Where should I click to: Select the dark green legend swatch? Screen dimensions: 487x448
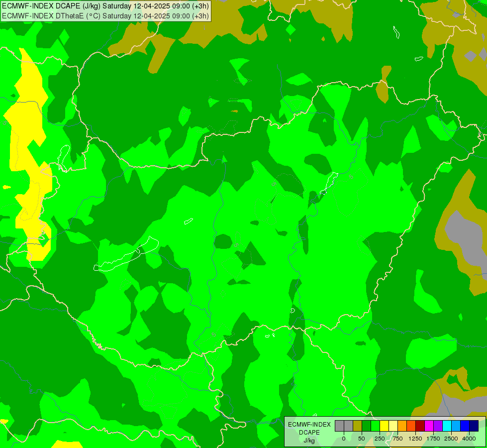(x=366, y=426)
